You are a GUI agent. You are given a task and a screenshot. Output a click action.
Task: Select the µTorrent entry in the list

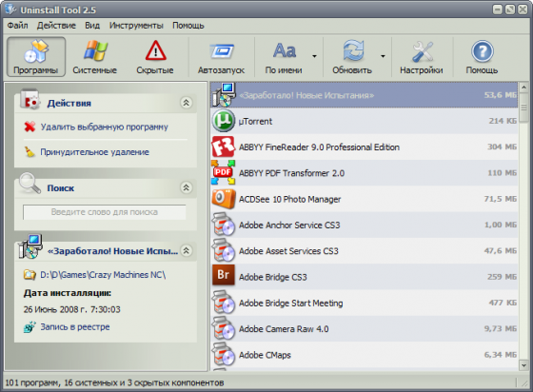coord(365,121)
